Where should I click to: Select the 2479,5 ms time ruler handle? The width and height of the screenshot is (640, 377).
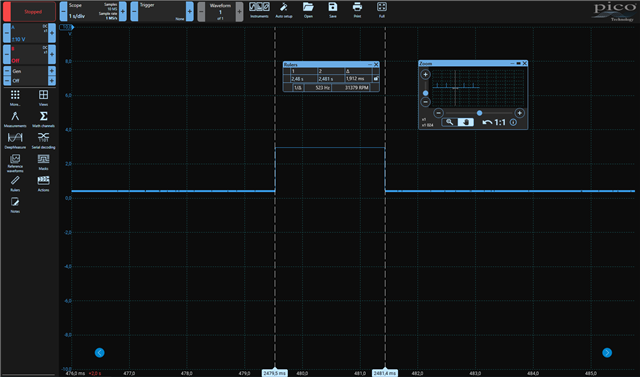(x=275, y=373)
